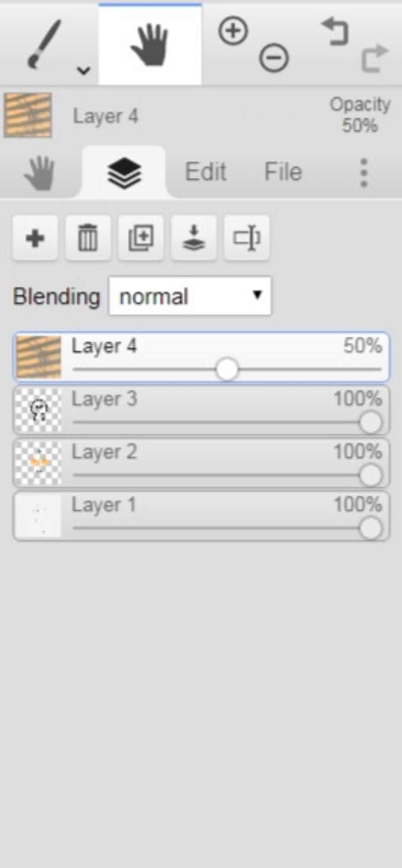Delete the selected layer
Viewport: 402px width, 868px height.
click(88, 238)
